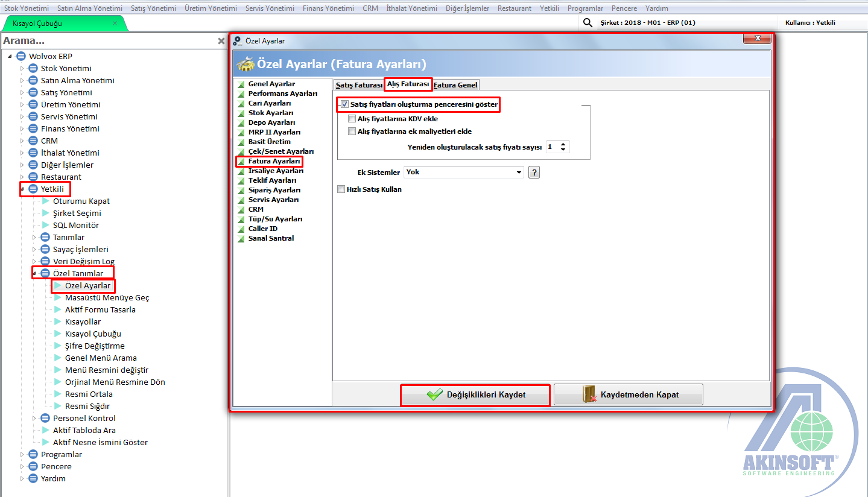Open the Yardım menu in menu bar
Screen dimensions: 868x497
pyautogui.click(x=656, y=8)
